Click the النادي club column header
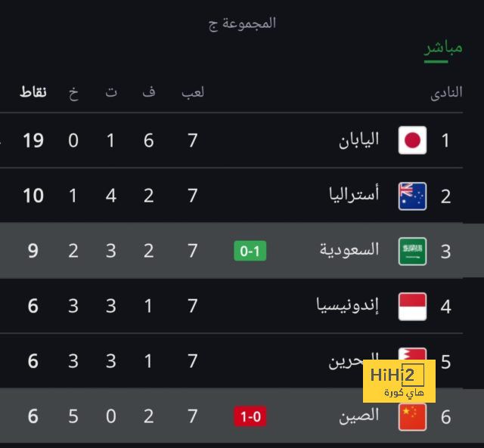Image resolution: width=484 pixels, height=448 pixels. coord(446,92)
